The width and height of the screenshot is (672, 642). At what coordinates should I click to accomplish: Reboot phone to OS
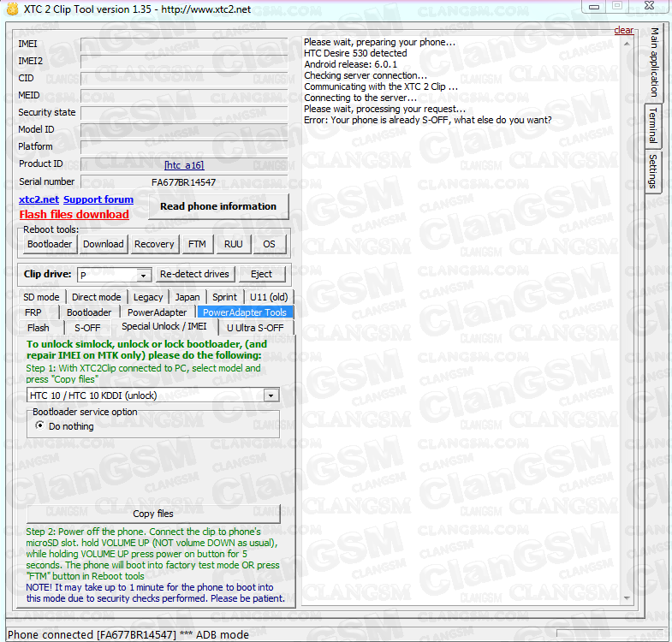point(269,244)
